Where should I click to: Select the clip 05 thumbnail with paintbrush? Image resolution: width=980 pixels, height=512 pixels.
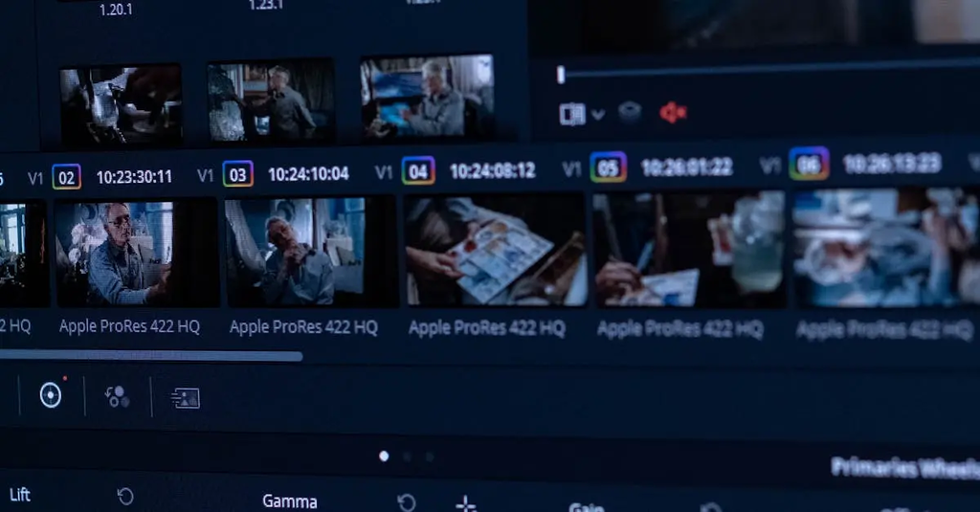[688, 249]
